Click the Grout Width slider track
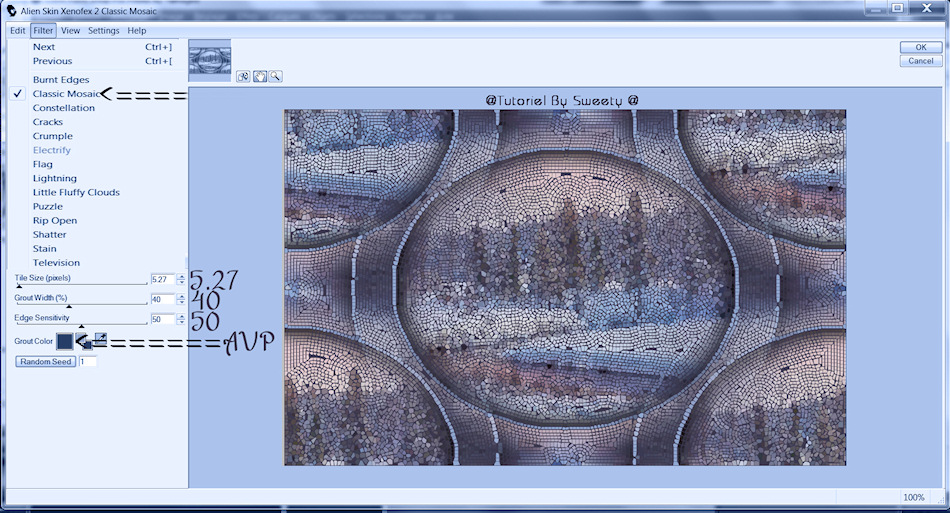The height and width of the screenshot is (513, 950). (82, 304)
